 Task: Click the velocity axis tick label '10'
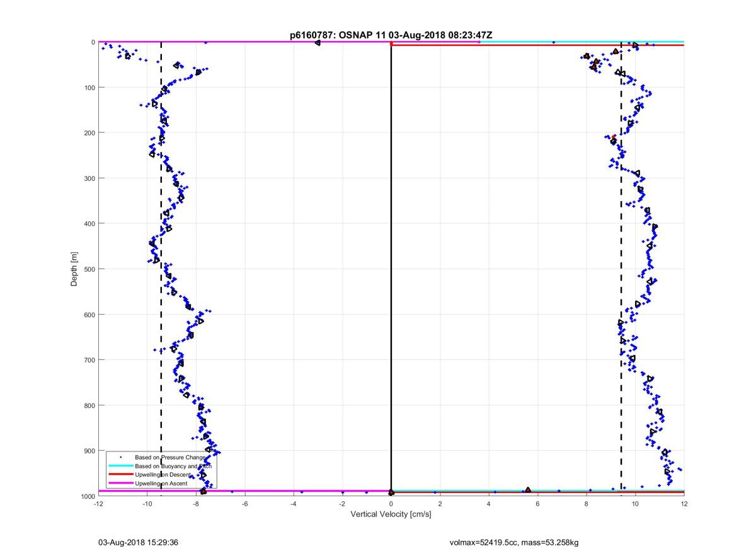[x=635, y=504]
